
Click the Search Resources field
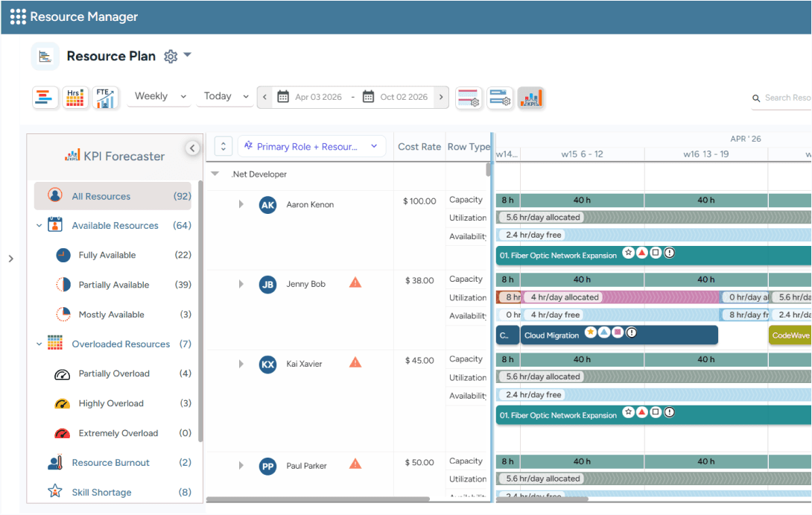click(782, 98)
